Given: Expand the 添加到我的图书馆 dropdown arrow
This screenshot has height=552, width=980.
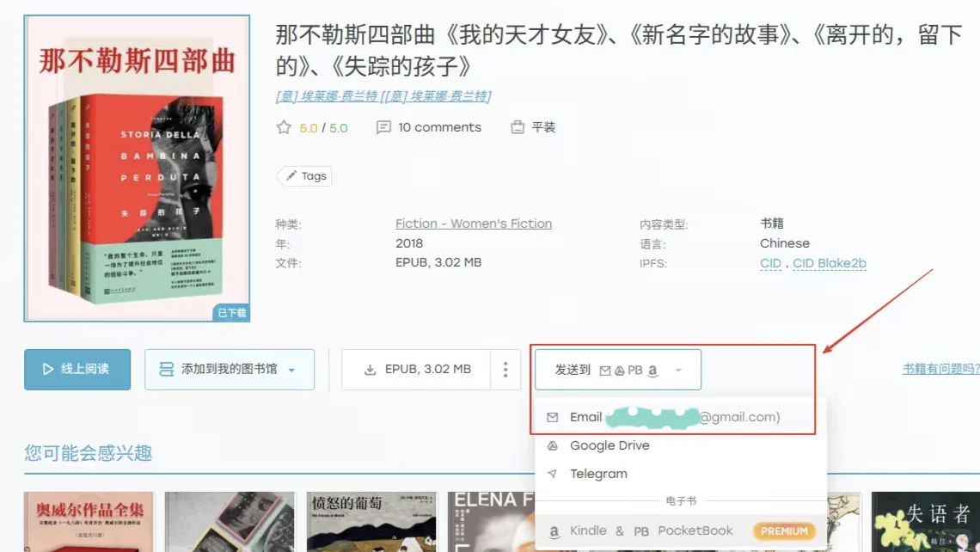Looking at the screenshot, I should [292, 370].
